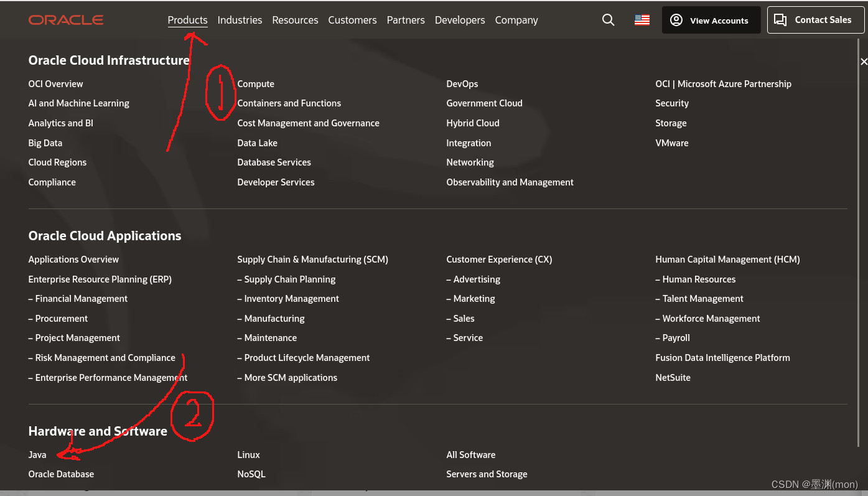Click the Payroll link
Viewport: 868px width, 496px height.
tap(673, 338)
